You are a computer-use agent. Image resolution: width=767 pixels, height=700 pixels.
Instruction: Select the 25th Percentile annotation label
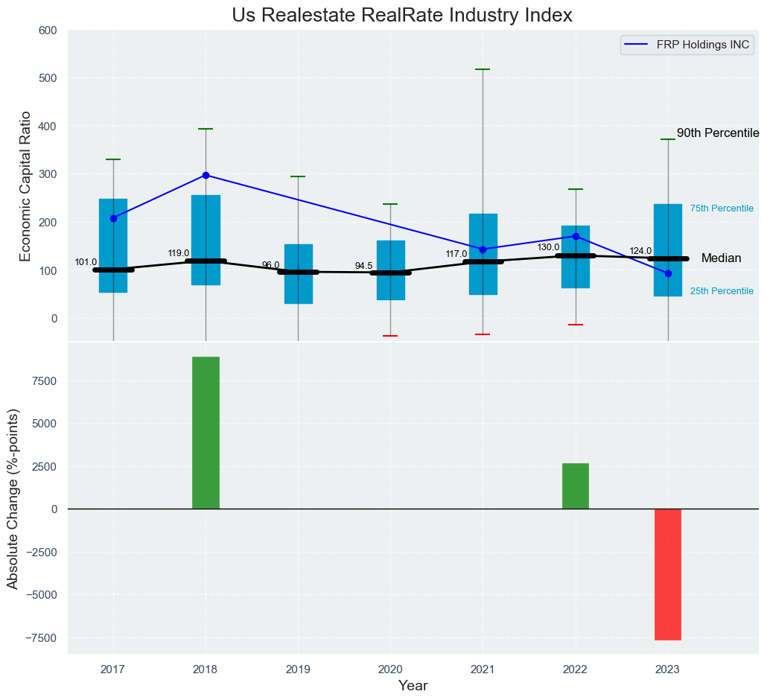coord(722,291)
